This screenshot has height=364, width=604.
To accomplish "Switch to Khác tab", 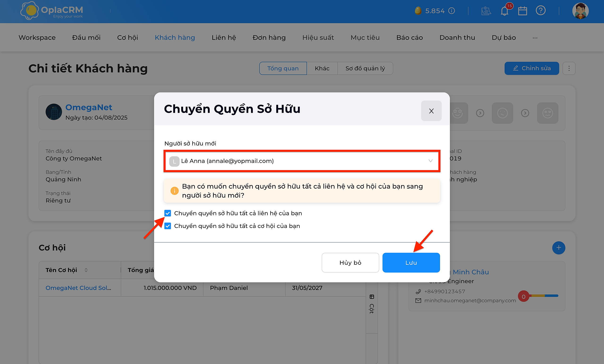I will pyautogui.click(x=322, y=68).
